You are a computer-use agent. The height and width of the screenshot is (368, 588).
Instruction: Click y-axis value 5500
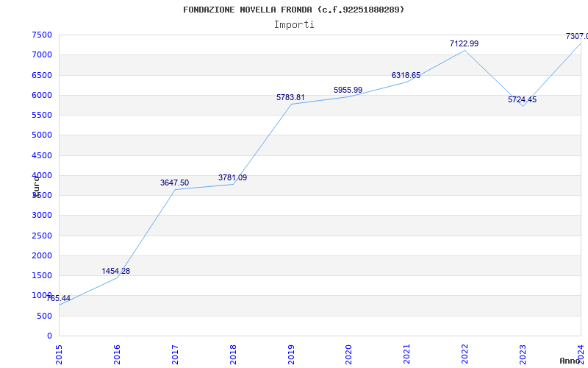(42, 115)
